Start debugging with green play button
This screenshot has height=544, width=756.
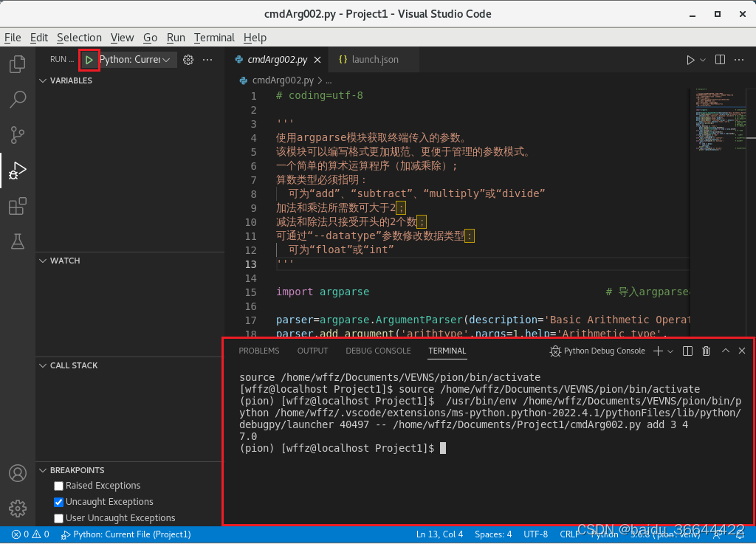click(x=89, y=60)
